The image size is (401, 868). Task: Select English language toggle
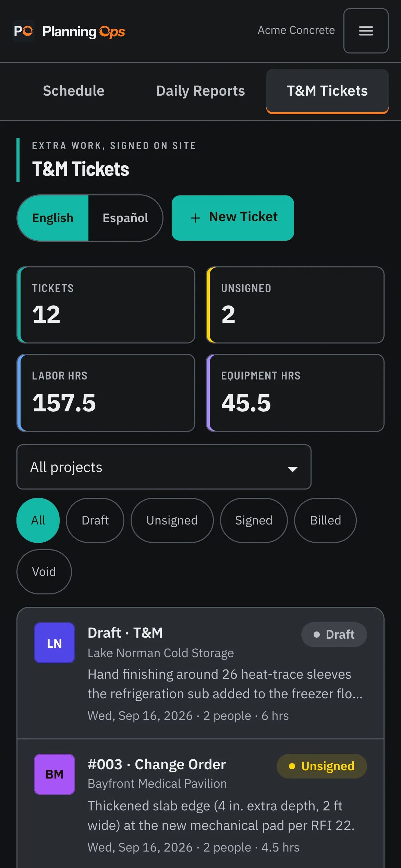click(x=53, y=218)
